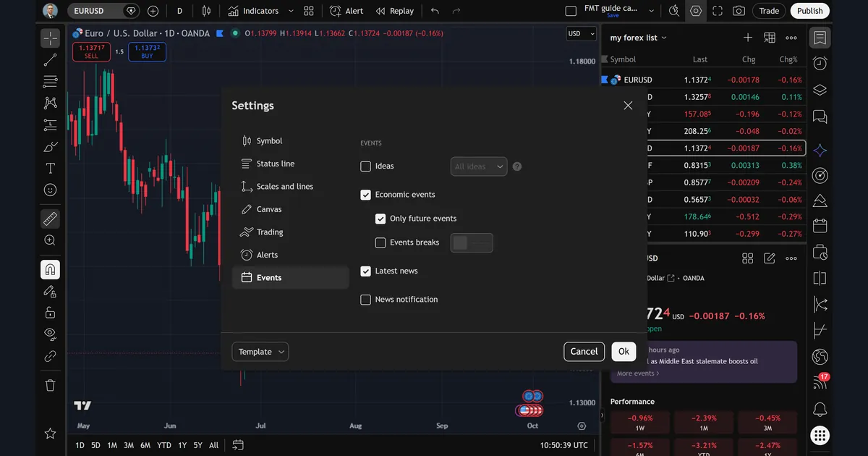The image size is (868, 456).
Task: Open the forecasting and measurement tools
Action: click(50, 124)
